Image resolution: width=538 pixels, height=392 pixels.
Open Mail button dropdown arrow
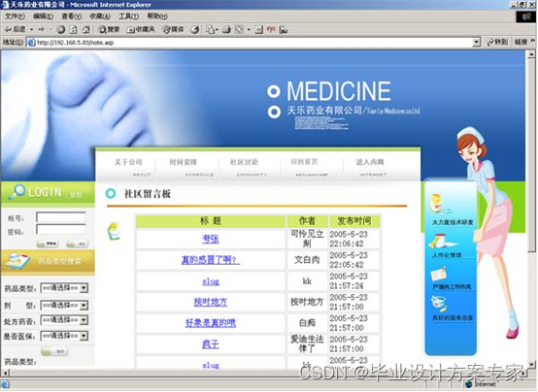pyautogui.click(x=217, y=30)
